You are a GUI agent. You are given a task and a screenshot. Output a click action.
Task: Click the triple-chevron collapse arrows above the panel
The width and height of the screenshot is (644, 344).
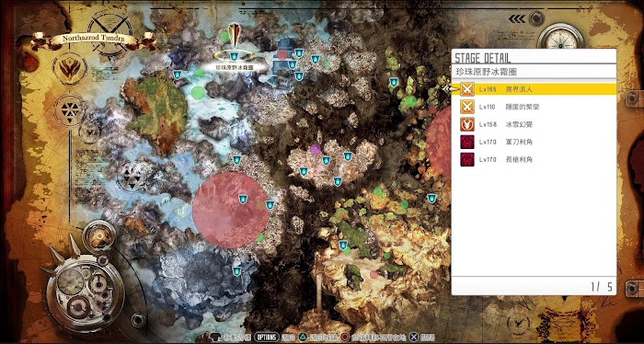click(517, 19)
